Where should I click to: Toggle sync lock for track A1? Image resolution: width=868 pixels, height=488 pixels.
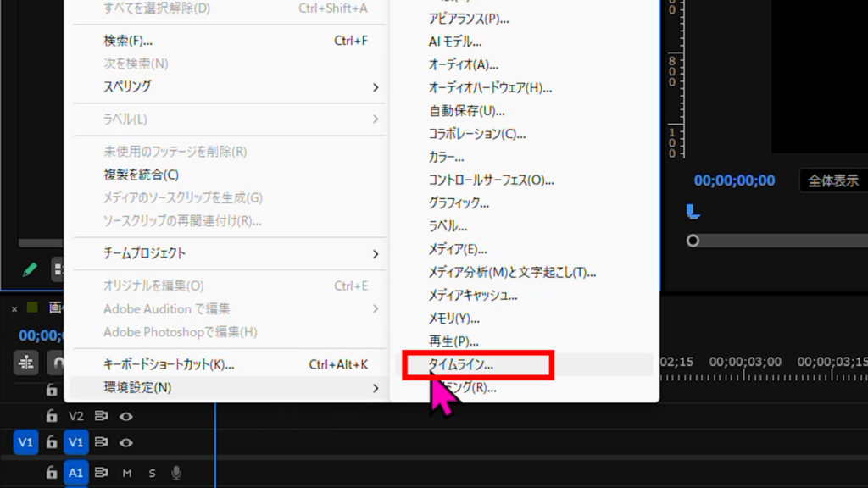(102, 473)
